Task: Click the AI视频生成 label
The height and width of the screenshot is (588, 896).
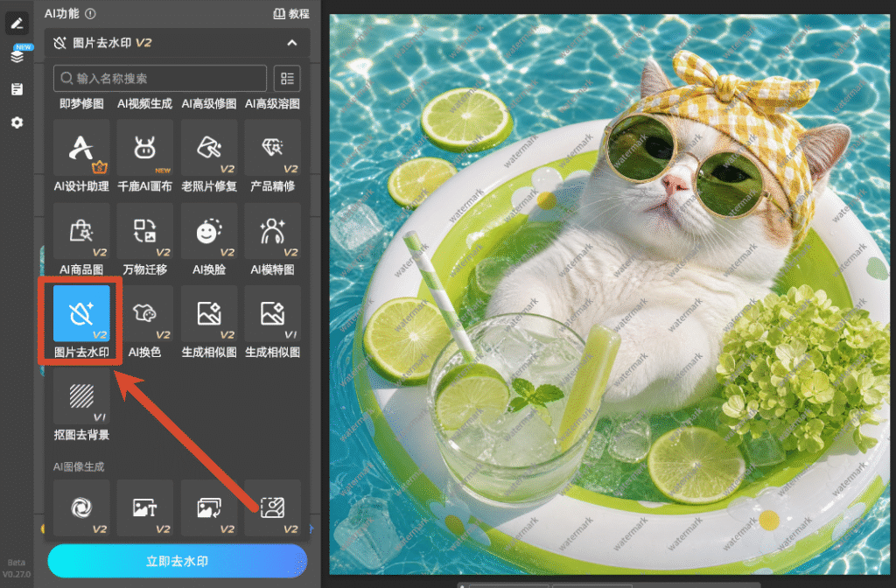Action: pos(145,104)
